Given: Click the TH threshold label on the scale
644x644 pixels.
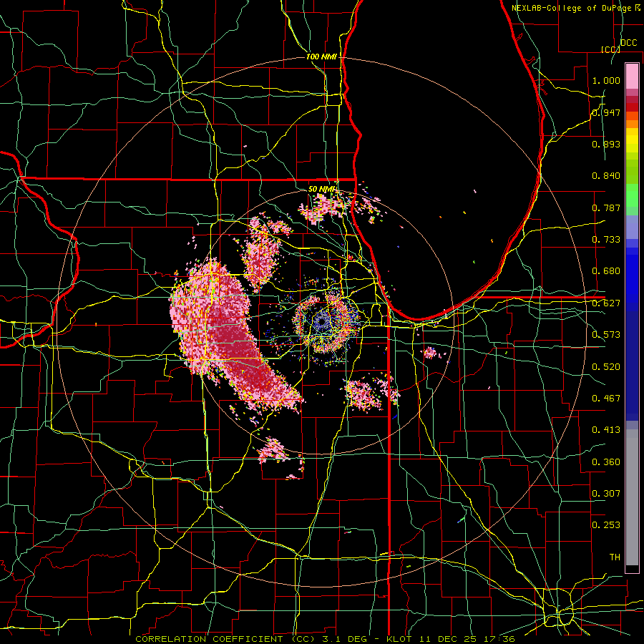Looking at the screenshot, I should coord(615,557).
